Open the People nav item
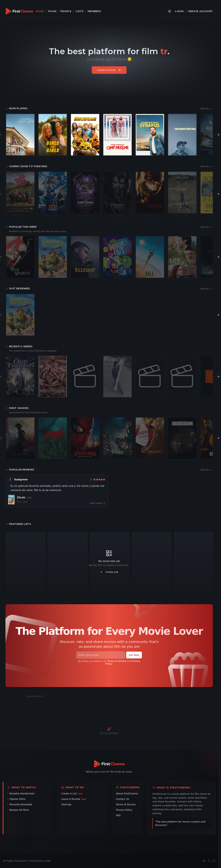This screenshot has width=221, height=868. [66, 11]
